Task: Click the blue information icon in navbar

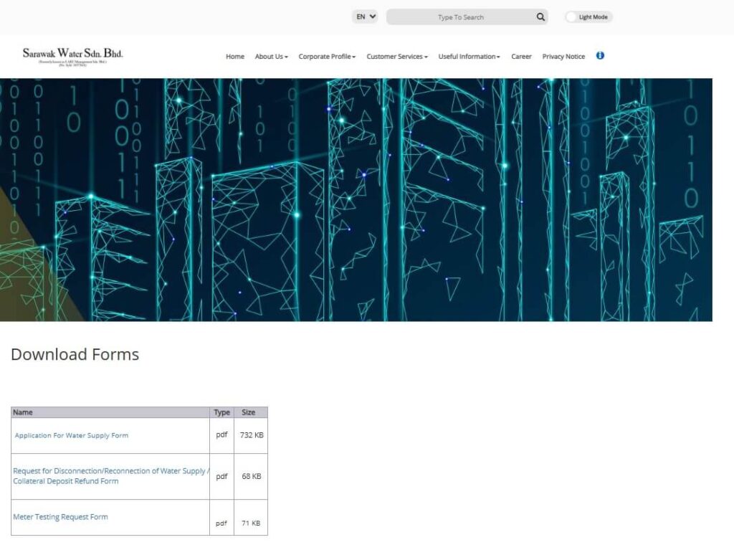Action: (600, 55)
